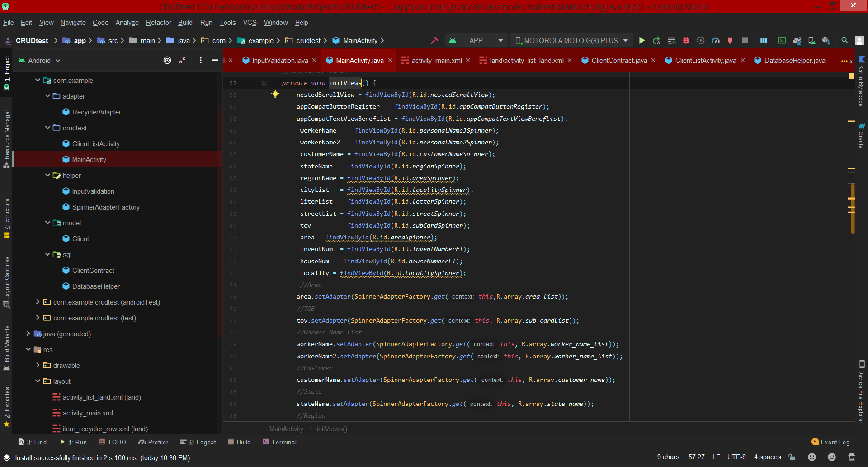Click the 4 spaces indent status item
Image resolution: width=868 pixels, height=467 pixels.
[x=767, y=457]
